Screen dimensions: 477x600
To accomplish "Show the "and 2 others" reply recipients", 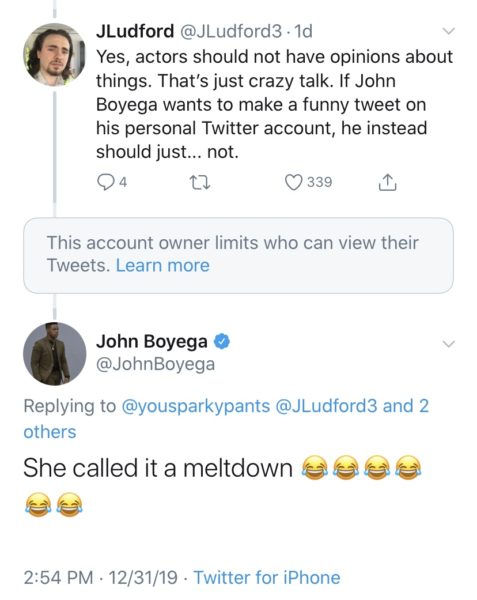I will pyautogui.click(x=226, y=419).
